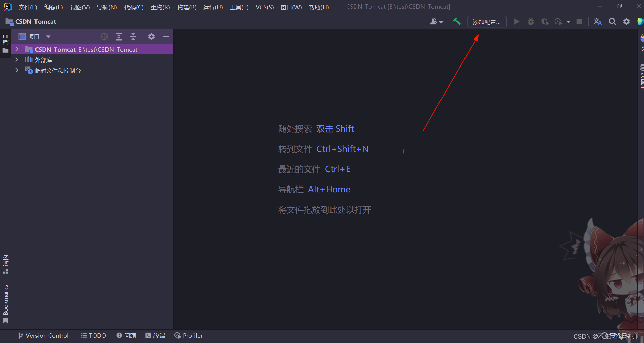Screen dimensions: 644x343
Task: Click the Select Opened File crosshair icon
Action: [104, 36]
